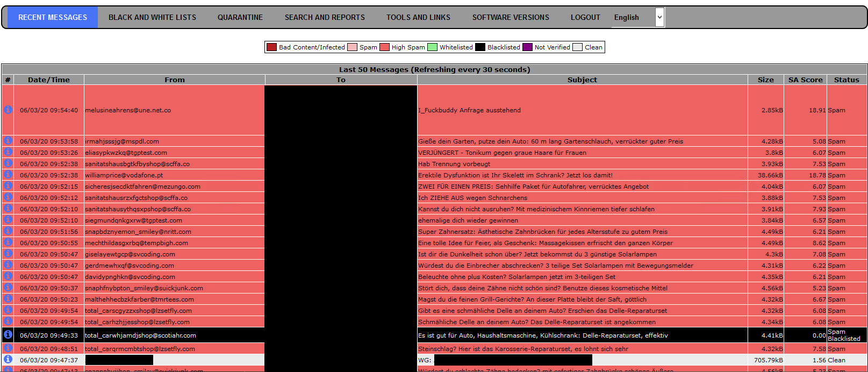Click the Subject column header

[582, 80]
